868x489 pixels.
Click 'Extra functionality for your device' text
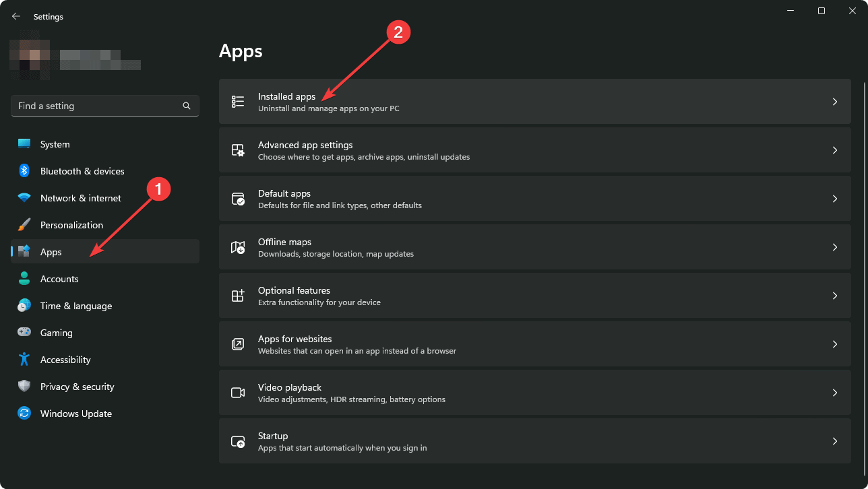(319, 302)
